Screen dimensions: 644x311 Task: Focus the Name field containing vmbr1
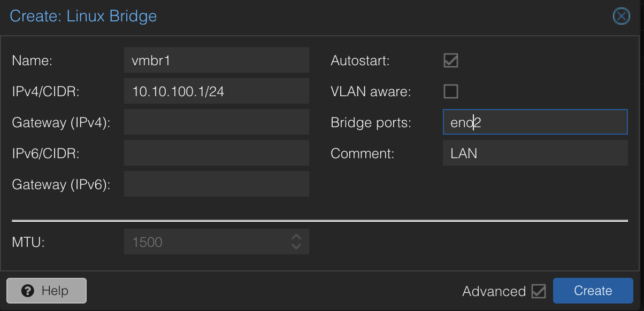point(217,60)
